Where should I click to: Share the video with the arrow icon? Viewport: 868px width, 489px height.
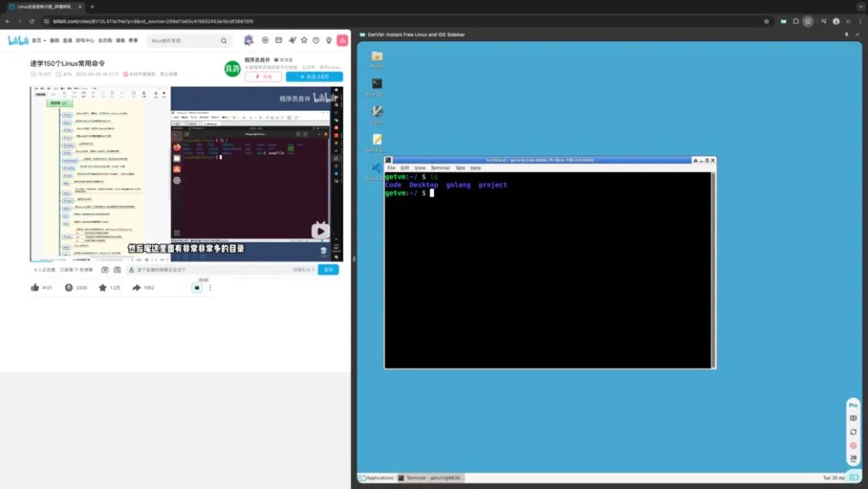pos(136,287)
